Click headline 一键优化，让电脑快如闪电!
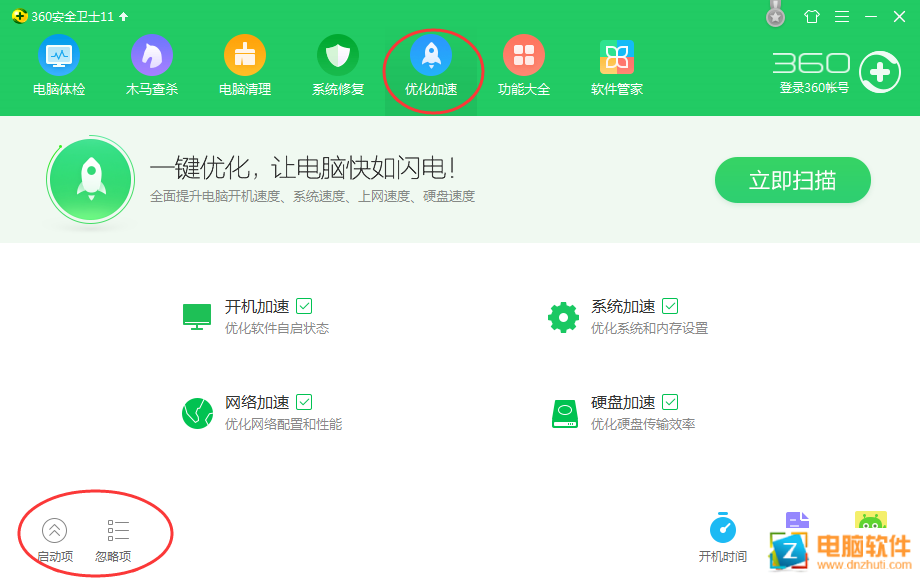This screenshot has width=920, height=580. (303, 168)
